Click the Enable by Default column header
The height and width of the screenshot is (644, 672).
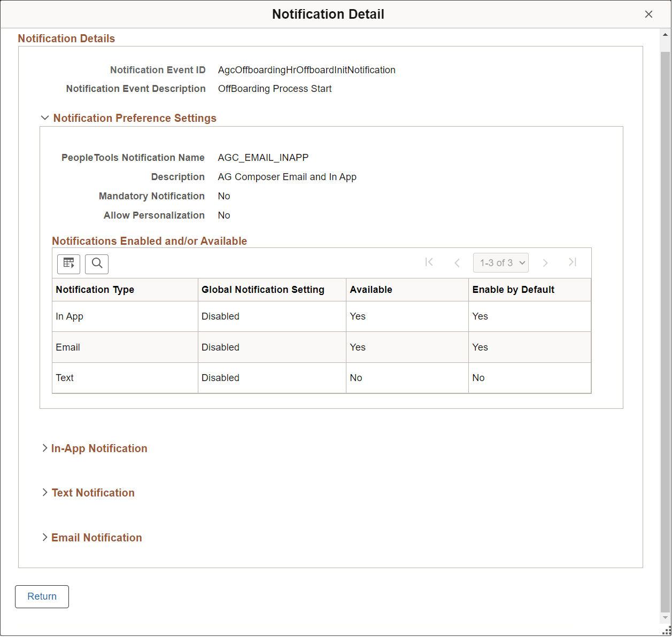coord(513,290)
